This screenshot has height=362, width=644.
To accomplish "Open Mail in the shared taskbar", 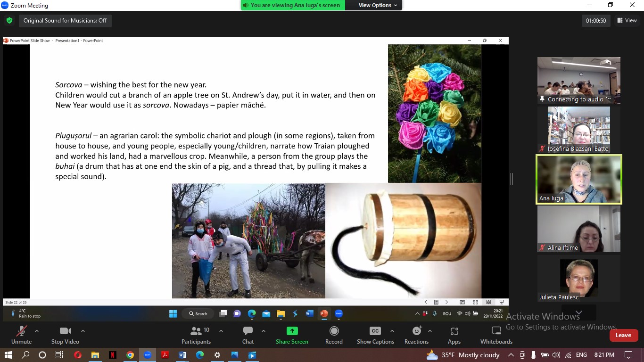I will tap(266, 313).
